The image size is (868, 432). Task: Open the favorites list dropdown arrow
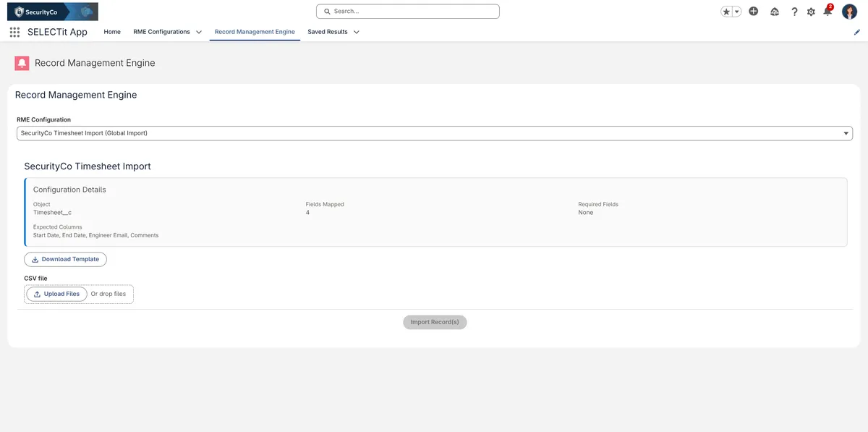tap(737, 12)
